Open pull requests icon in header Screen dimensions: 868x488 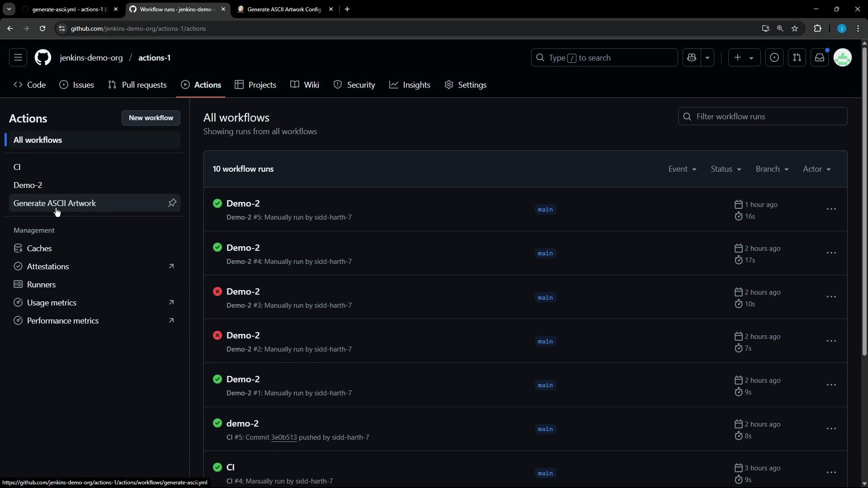[x=797, y=58]
